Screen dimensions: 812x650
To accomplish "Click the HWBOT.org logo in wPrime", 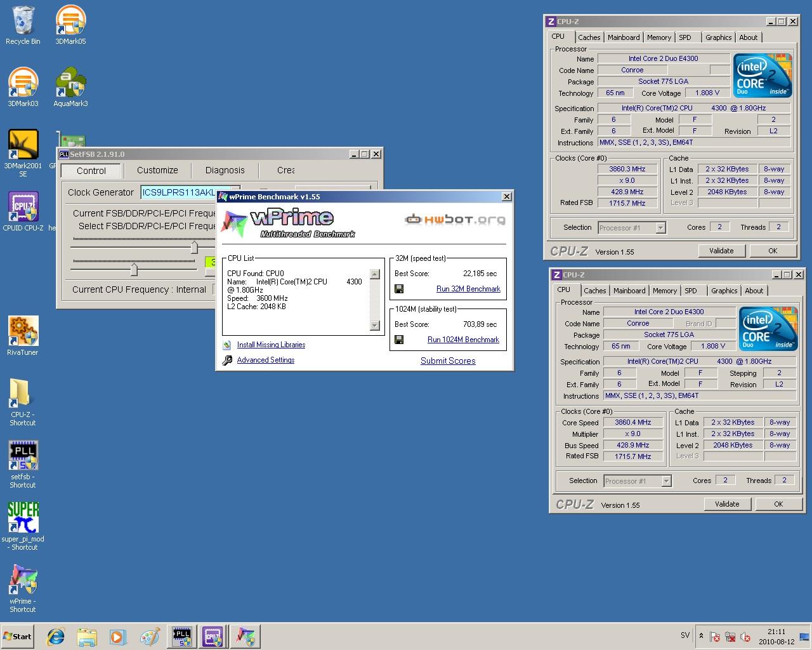I will point(455,220).
